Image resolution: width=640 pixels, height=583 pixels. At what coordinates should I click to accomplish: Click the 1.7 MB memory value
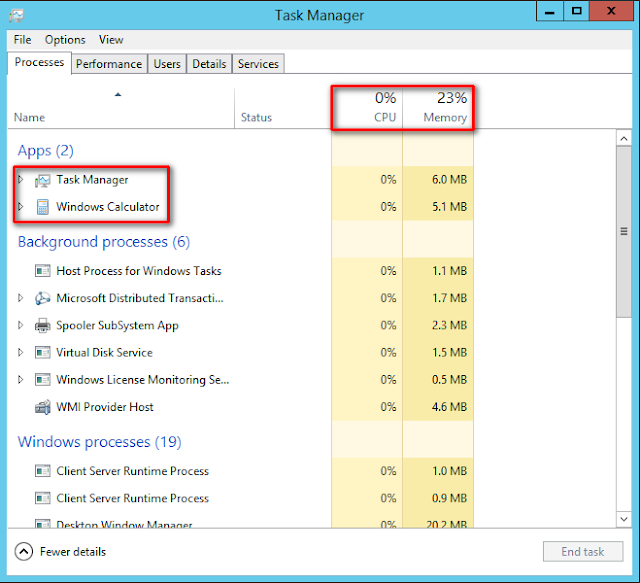pyautogui.click(x=449, y=298)
